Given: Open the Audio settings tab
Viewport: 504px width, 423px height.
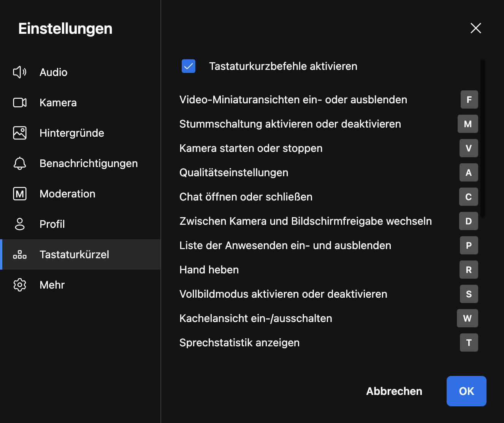Looking at the screenshot, I should click(53, 72).
